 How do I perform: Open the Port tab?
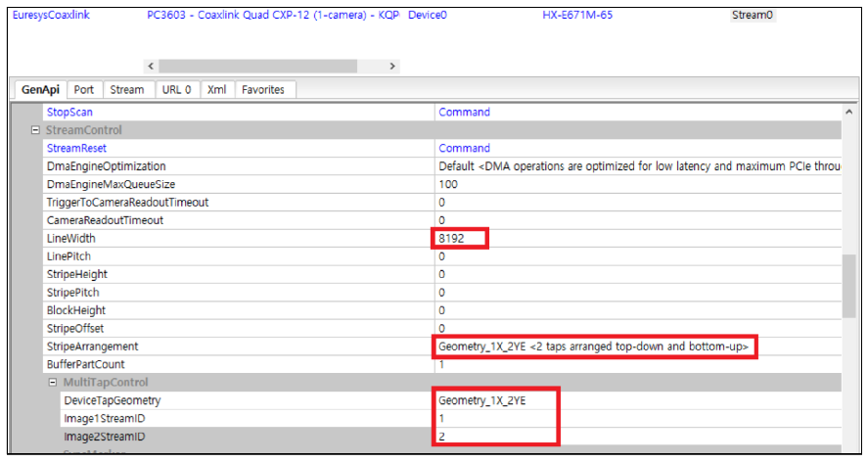(x=84, y=90)
